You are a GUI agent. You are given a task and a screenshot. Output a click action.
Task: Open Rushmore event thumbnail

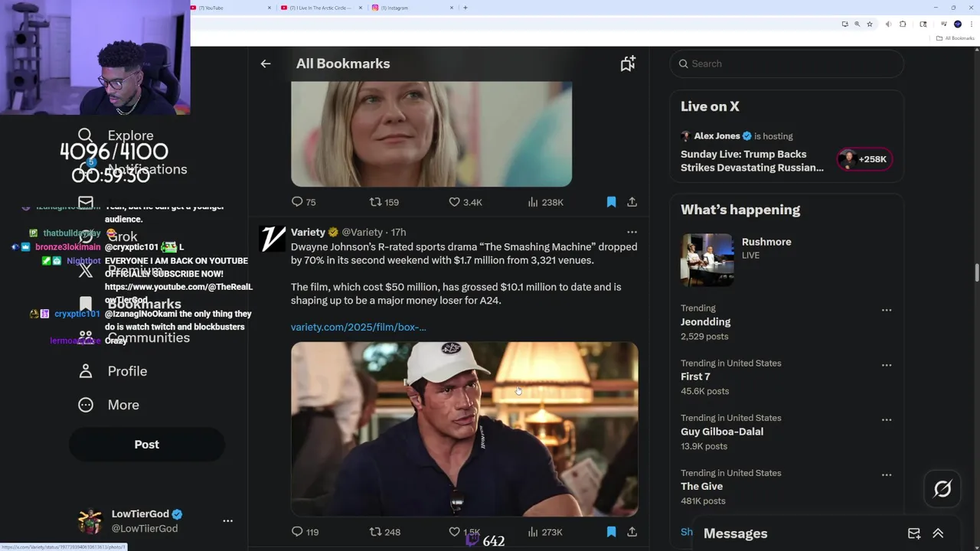(x=707, y=260)
